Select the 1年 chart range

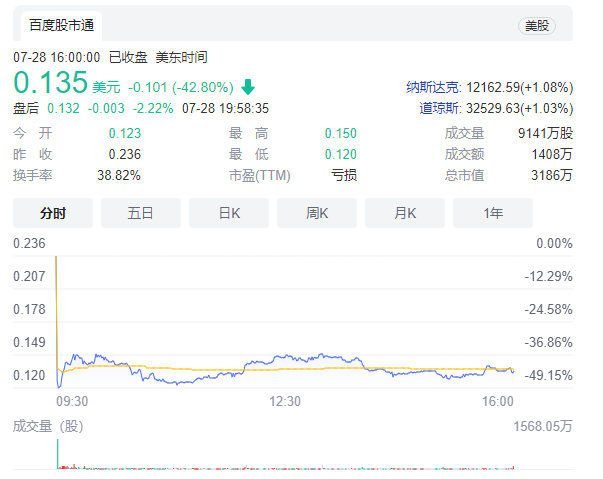(493, 213)
